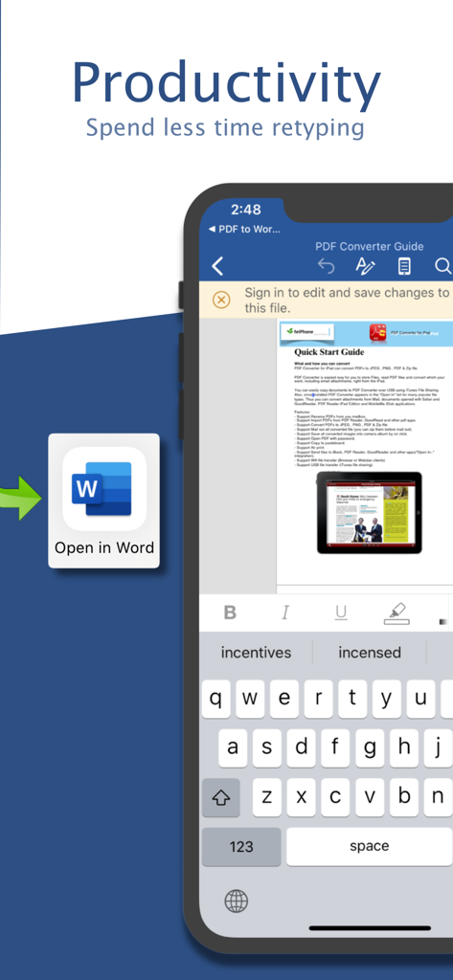Tap the x key
The image size is (453, 980).
pyautogui.click(x=301, y=797)
